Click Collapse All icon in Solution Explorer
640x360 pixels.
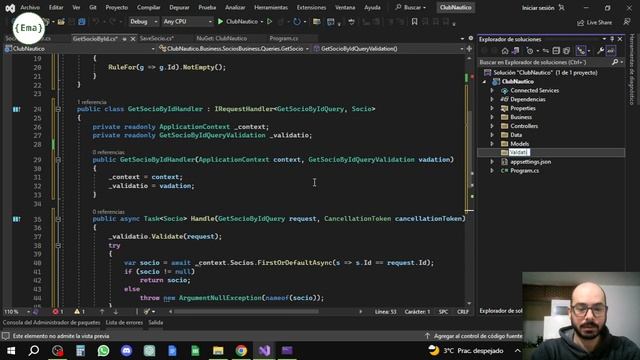point(556,51)
